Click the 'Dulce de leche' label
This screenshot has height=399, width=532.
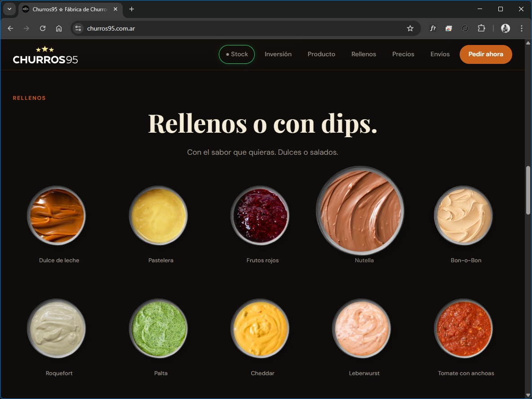59,260
